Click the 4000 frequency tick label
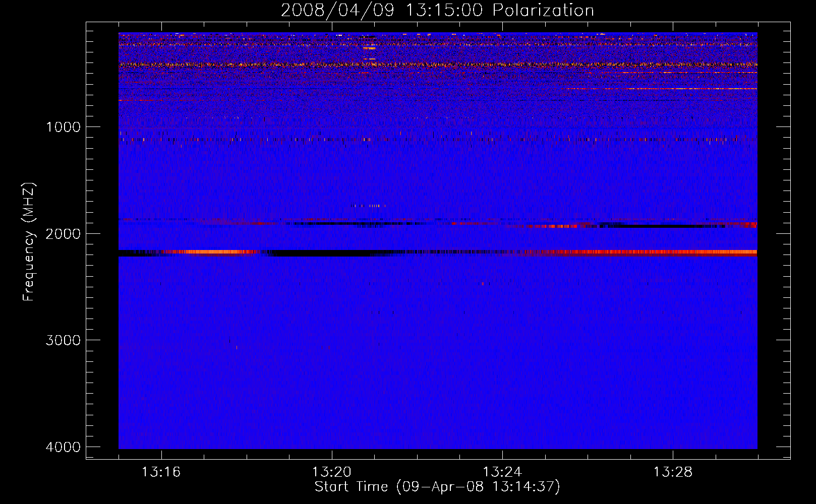Viewport: 816px width, 504px height. click(x=63, y=447)
